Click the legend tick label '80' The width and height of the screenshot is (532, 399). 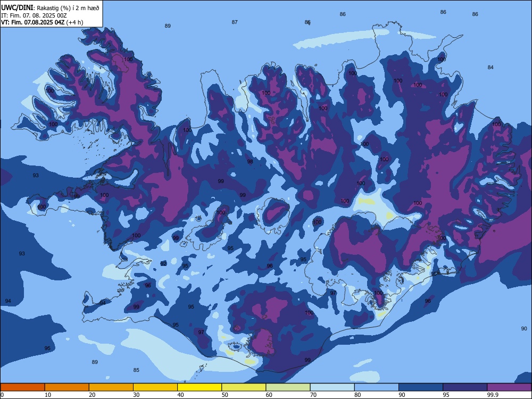358,395
